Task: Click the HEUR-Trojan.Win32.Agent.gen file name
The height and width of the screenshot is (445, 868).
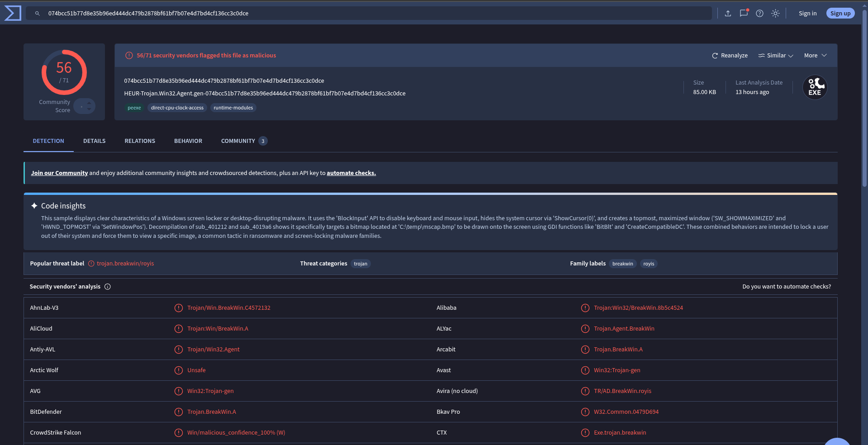Action: (265, 94)
